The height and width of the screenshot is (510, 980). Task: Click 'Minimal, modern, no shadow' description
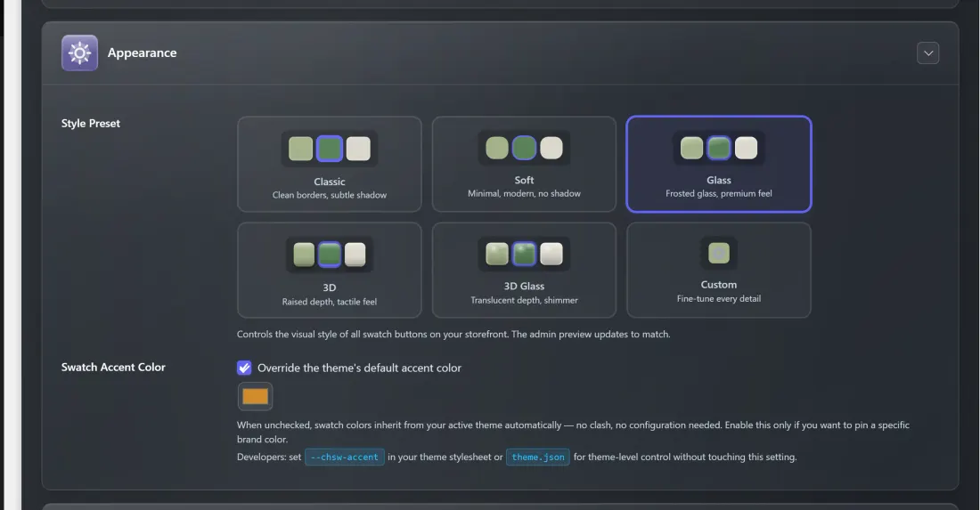(x=524, y=193)
